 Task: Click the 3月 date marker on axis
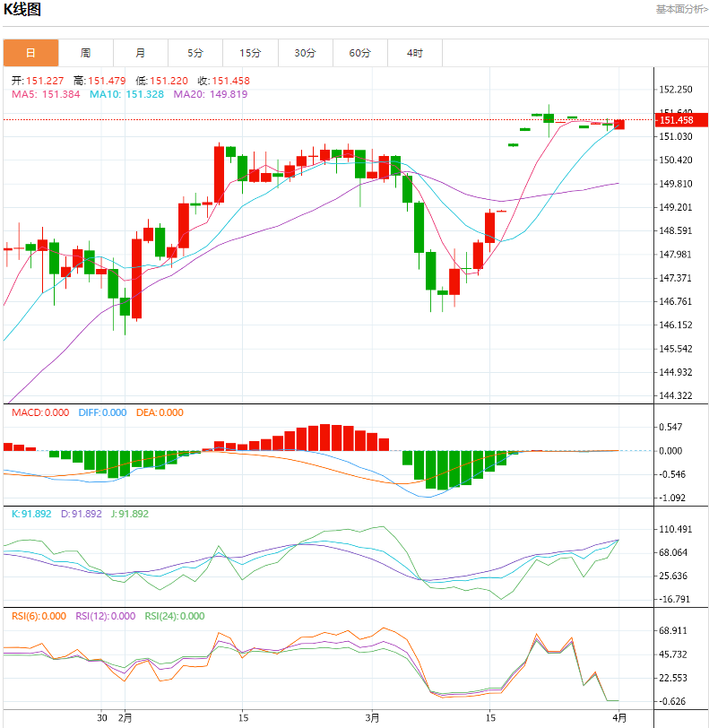coord(373,718)
